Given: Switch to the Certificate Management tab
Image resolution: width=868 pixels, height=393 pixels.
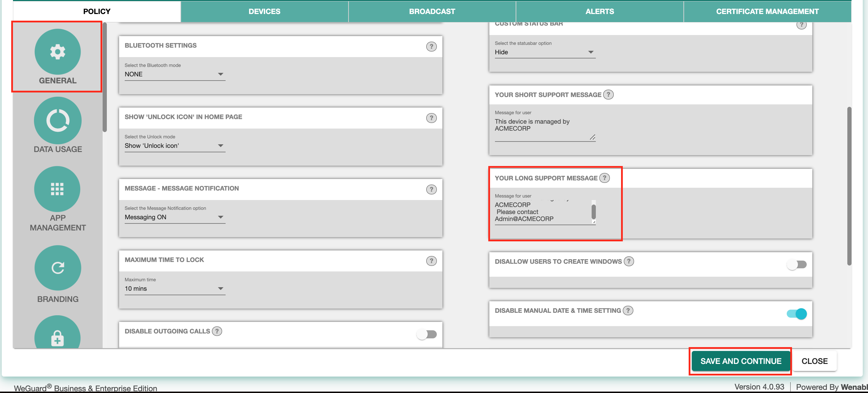Looking at the screenshot, I should pyautogui.click(x=767, y=12).
